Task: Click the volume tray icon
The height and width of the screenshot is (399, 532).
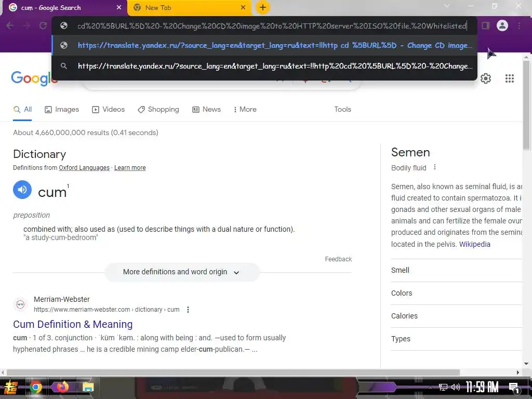Action: coord(455,388)
